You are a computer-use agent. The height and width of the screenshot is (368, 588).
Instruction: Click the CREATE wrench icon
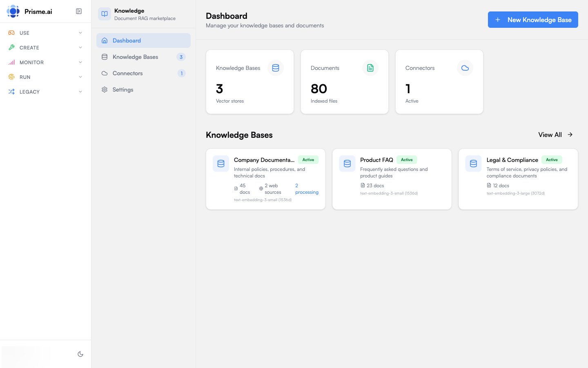pos(11,47)
